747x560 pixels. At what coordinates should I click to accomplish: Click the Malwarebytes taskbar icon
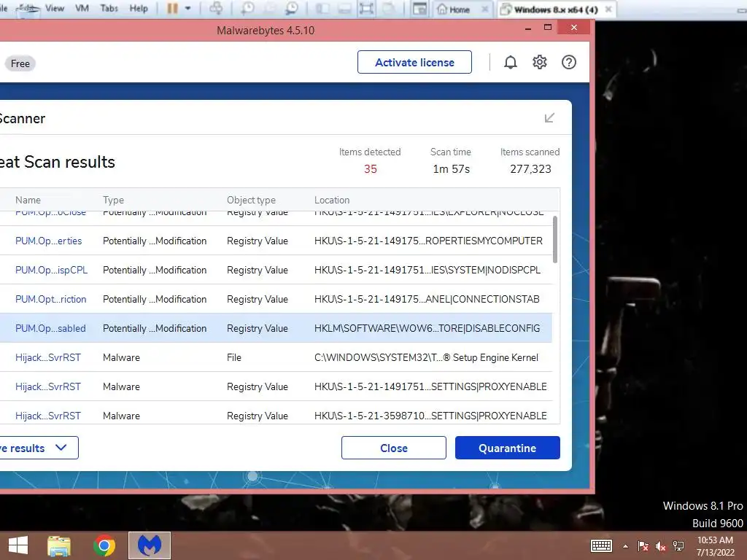(x=150, y=545)
